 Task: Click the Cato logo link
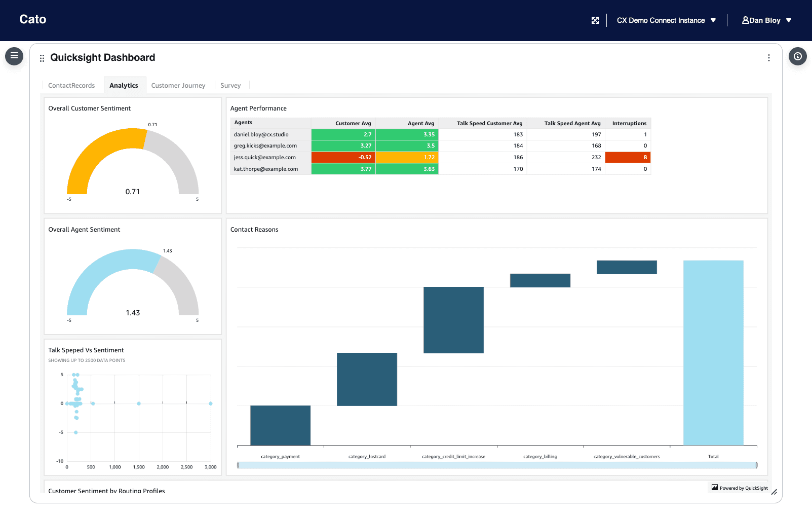tap(33, 19)
